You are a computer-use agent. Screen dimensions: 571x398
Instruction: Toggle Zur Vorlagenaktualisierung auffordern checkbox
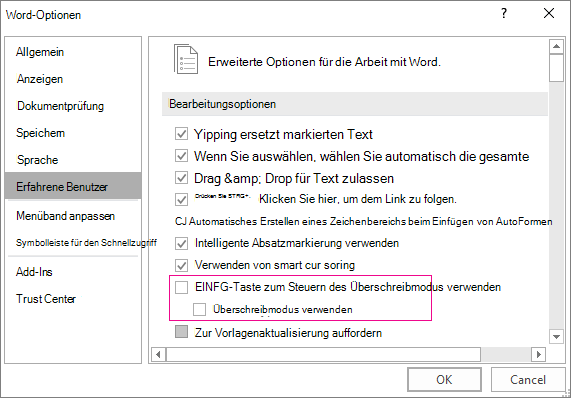[x=181, y=332]
